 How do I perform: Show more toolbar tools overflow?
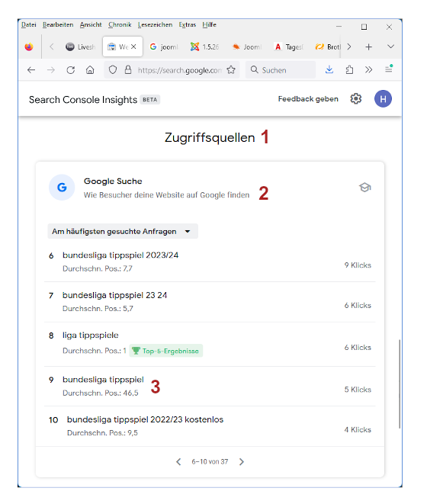368,69
